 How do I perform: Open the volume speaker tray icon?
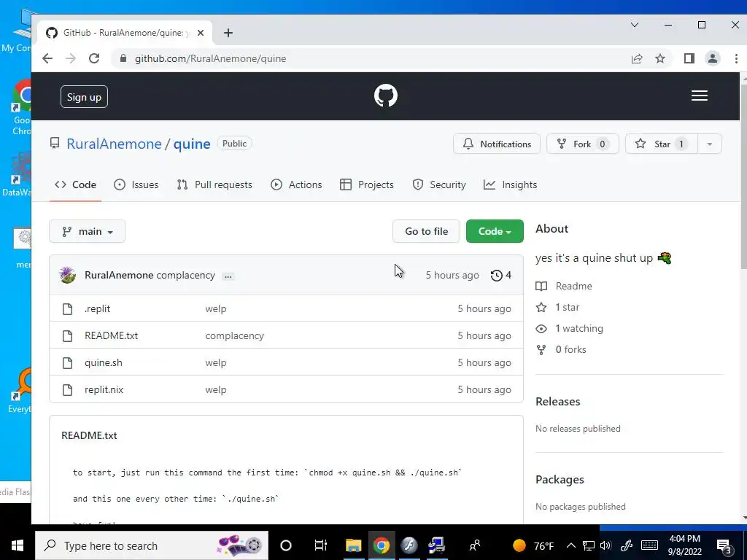(x=605, y=545)
